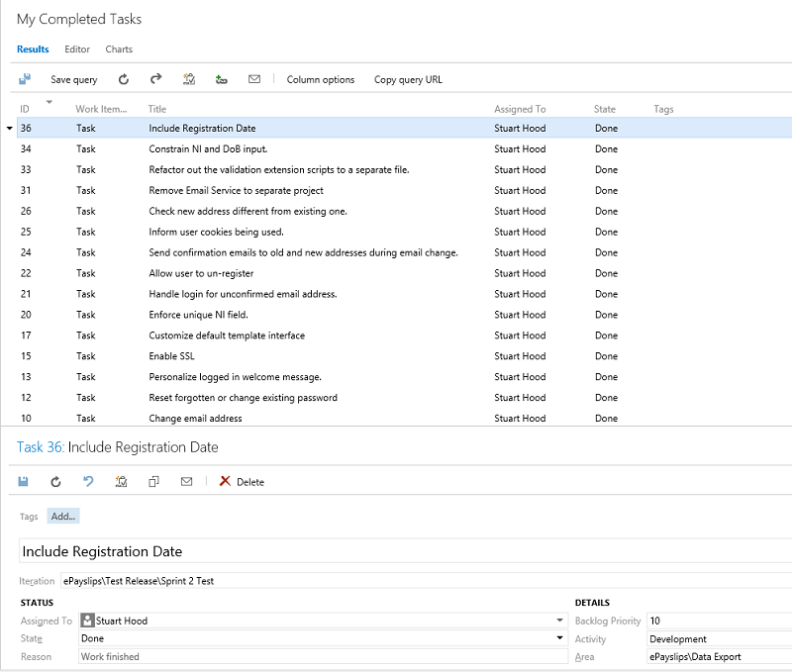Click the State column header
This screenshot has height=672, width=792.
coord(605,109)
